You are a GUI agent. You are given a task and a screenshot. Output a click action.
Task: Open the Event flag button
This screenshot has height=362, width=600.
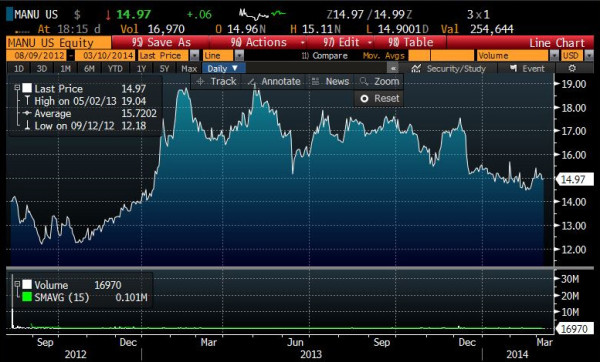coord(527,68)
